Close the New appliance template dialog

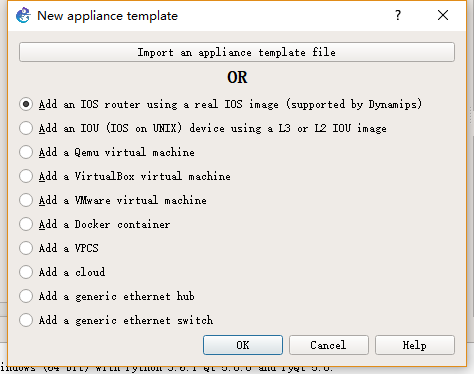[443, 15]
